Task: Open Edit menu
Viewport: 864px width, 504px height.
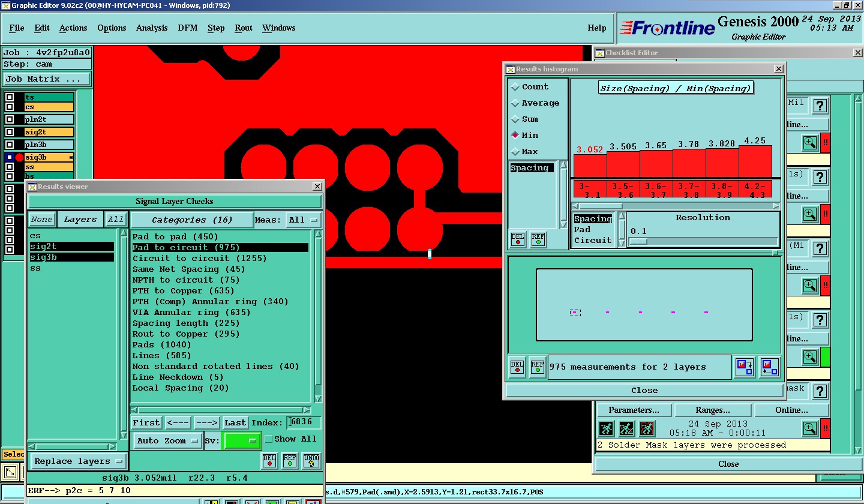Action: [x=42, y=28]
